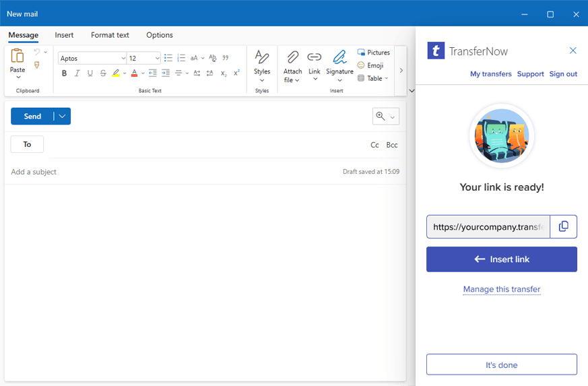
Task: Toggle italic text formatting
Action: (x=77, y=73)
